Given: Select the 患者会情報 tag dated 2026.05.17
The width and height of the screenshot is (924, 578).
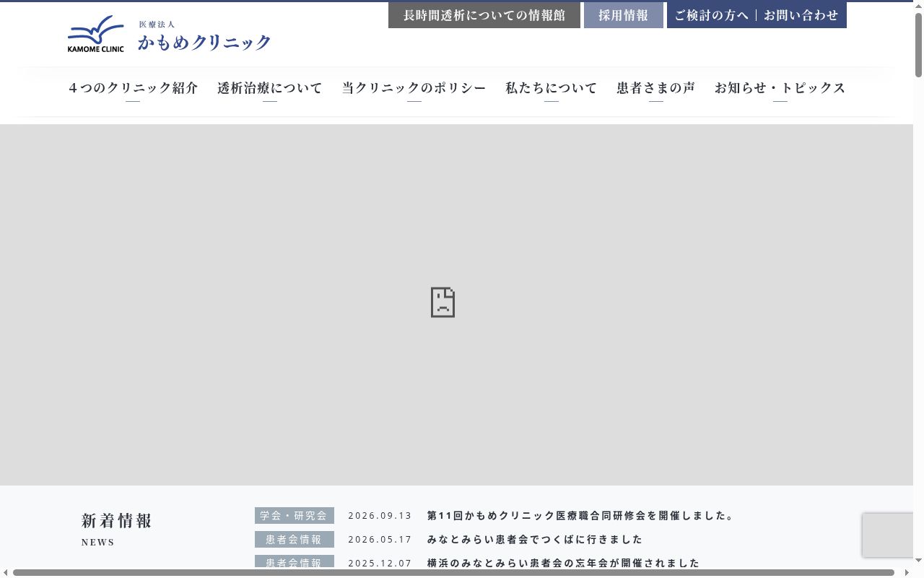Looking at the screenshot, I should tap(295, 540).
